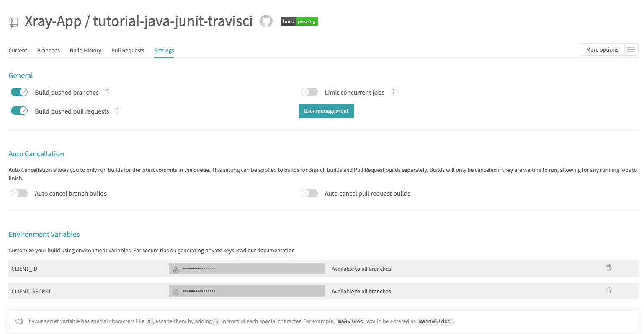The image size is (644, 334).
Task: Click the masked CLIENT_SECRET value field
Action: point(247,291)
